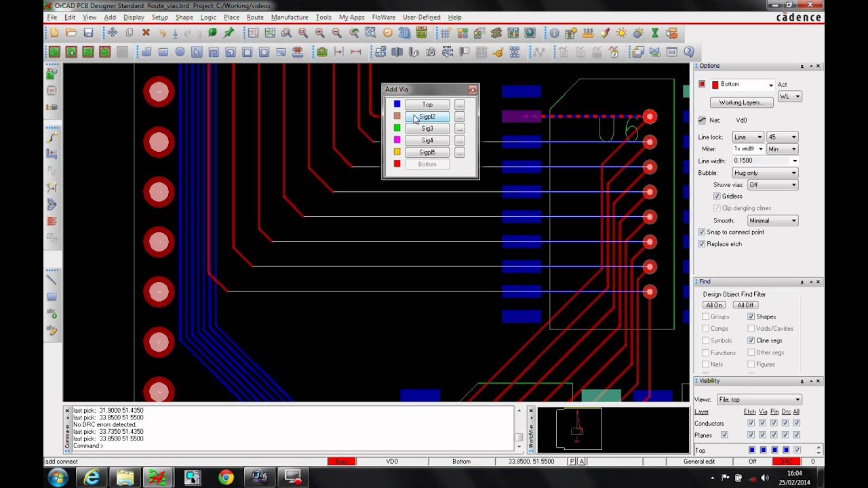The image size is (868, 488).
Task: Click the world view thumbnail window
Action: (612, 429)
